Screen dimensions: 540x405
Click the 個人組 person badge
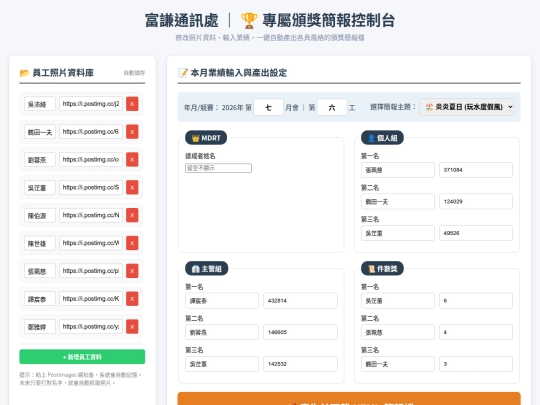(x=382, y=138)
